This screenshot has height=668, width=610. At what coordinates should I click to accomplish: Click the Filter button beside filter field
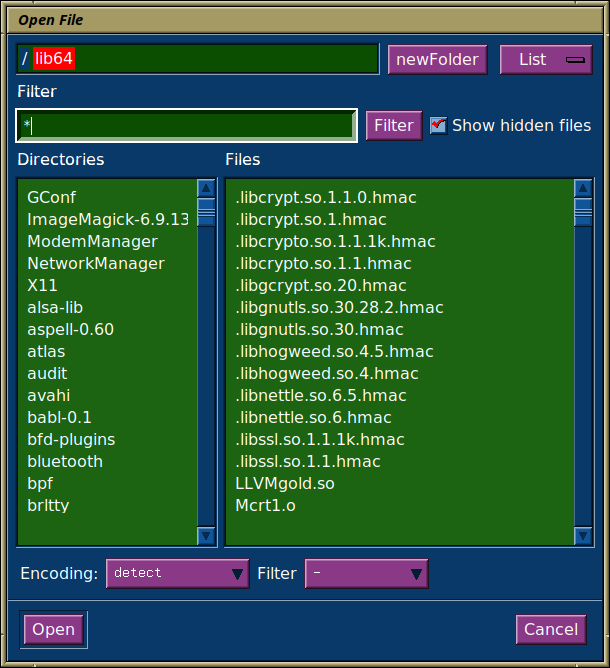[x=394, y=126]
